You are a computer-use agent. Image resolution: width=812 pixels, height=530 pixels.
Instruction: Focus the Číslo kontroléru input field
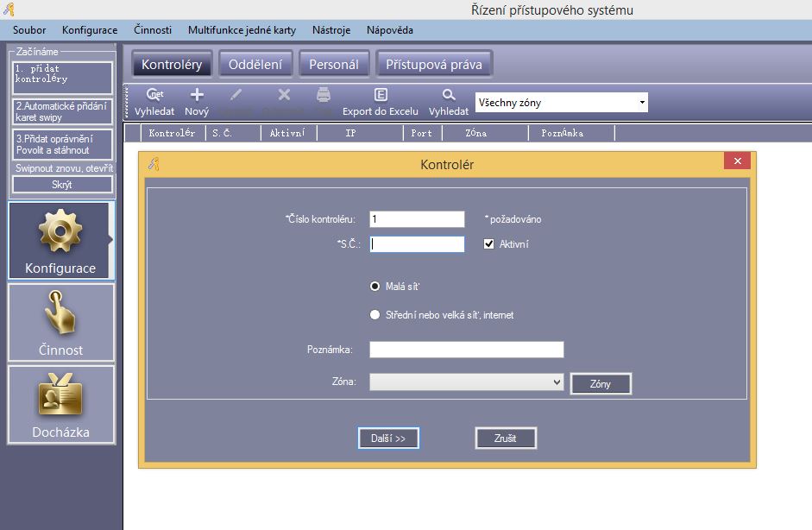point(417,219)
